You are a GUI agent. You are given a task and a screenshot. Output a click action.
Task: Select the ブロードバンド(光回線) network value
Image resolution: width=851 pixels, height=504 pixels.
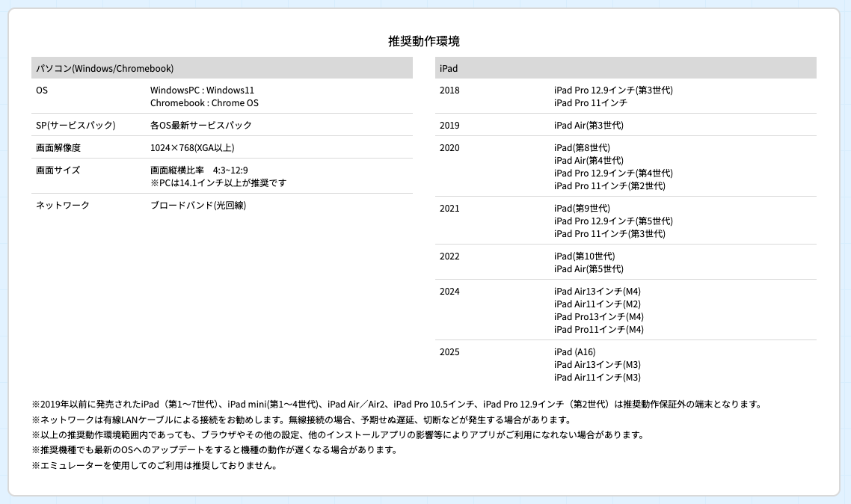pyautogui.click(x=197, y=205)
